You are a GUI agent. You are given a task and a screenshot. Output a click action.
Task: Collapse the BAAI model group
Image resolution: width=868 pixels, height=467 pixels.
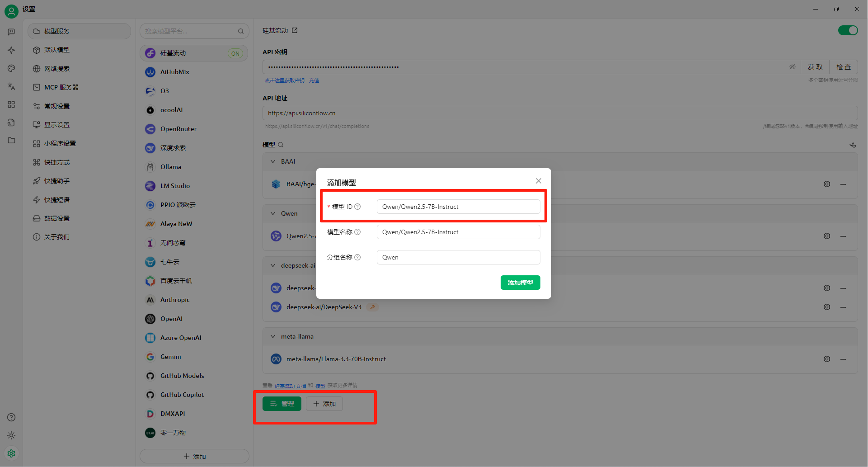(x=273, y=161)
